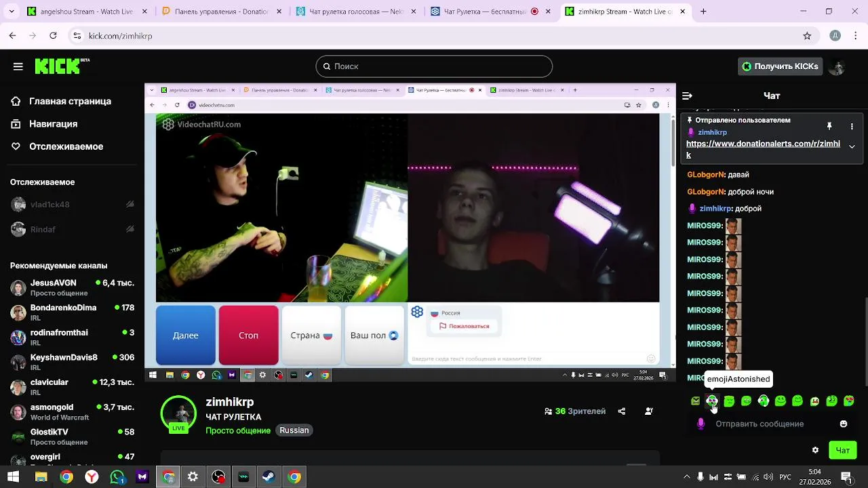
Task: Open File Explorer from taskbar
Action: pyautogui.click(x=41, y=477)
